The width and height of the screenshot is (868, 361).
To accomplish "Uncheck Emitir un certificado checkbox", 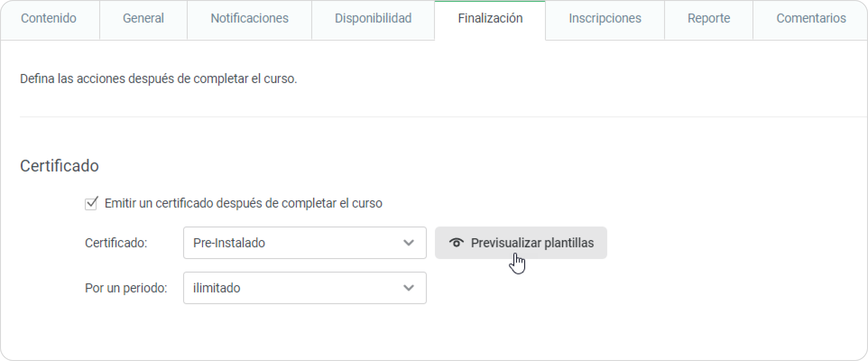I will [x=91, y=204].
